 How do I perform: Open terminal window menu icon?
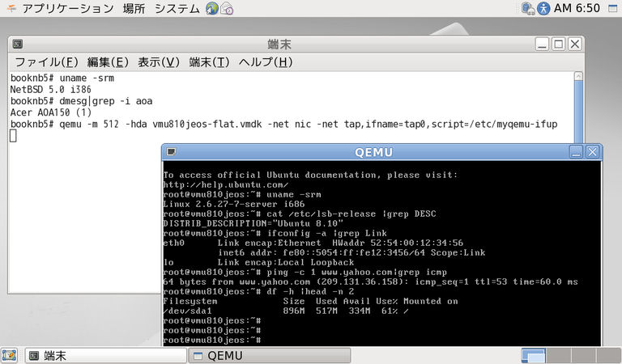click(x=18, y=44)
